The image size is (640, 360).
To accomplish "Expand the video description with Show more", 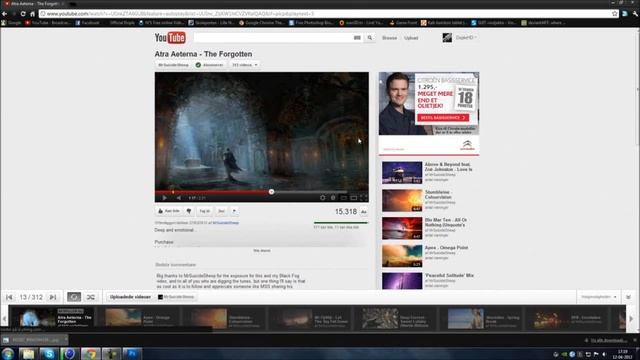I will [262, 251].
